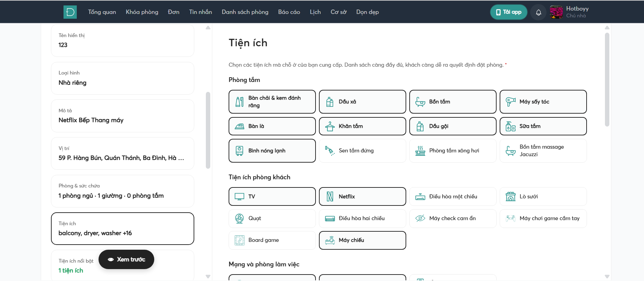Open Vị trí address card

point(122,153)
